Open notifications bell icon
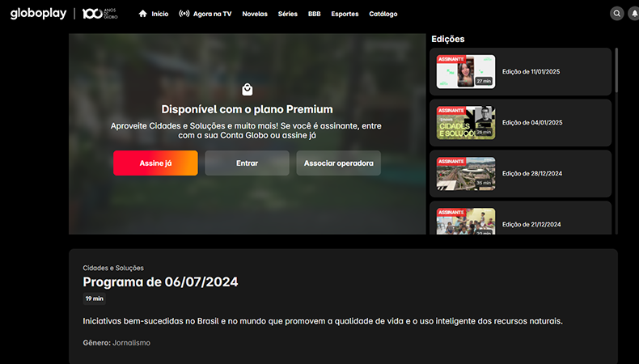639x364 pixels. tap(634, 14)
